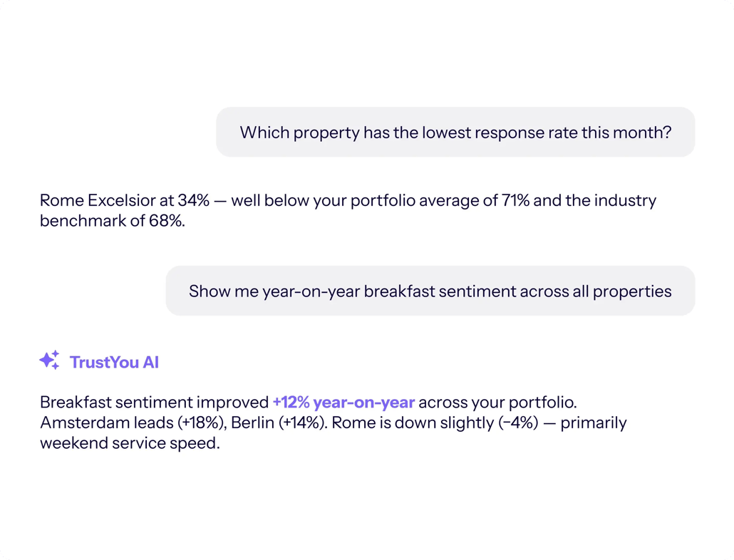Click the 'Amsterdam leads (+18%)' text
Screen dimensions: 734x560
133,423
